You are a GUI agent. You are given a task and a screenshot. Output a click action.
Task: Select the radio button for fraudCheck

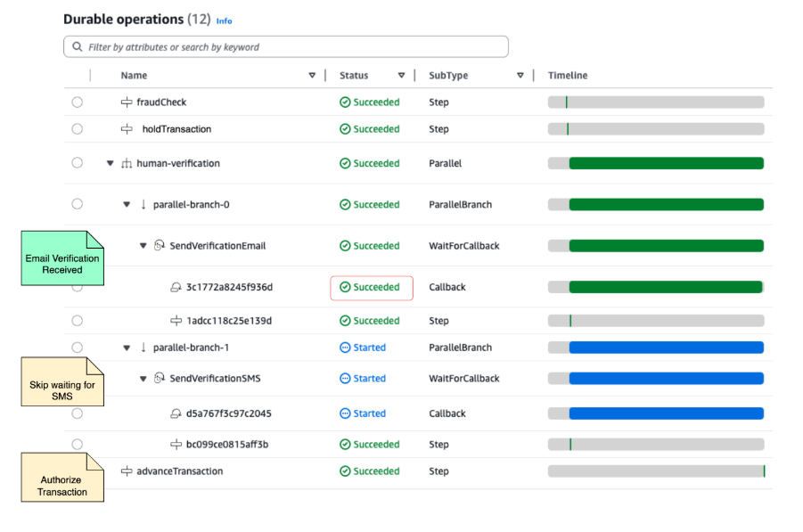point(77,102)
